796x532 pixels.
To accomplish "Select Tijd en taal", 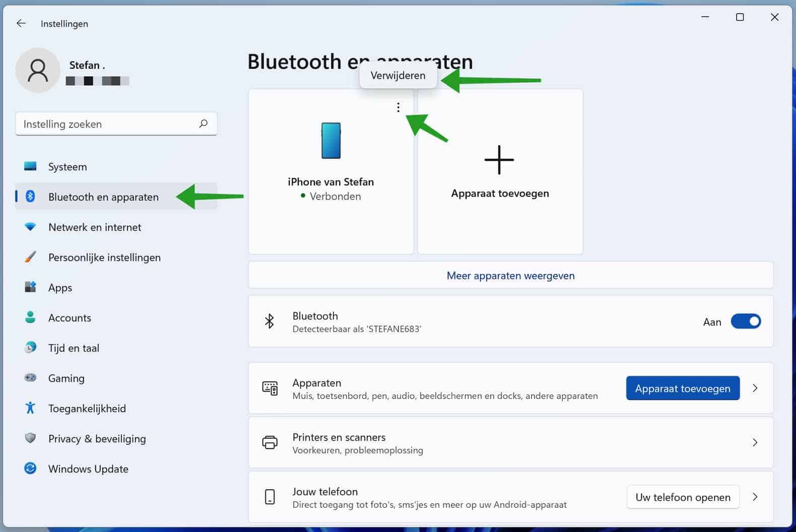I will (116, 348).
